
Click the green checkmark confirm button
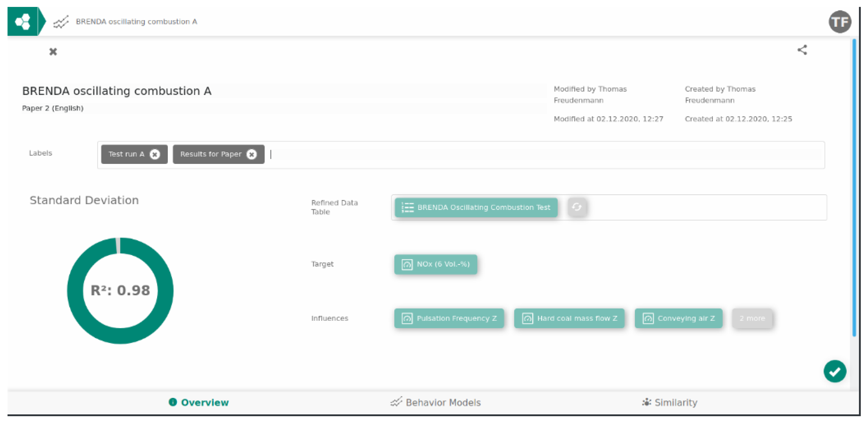tap(834, 371)
